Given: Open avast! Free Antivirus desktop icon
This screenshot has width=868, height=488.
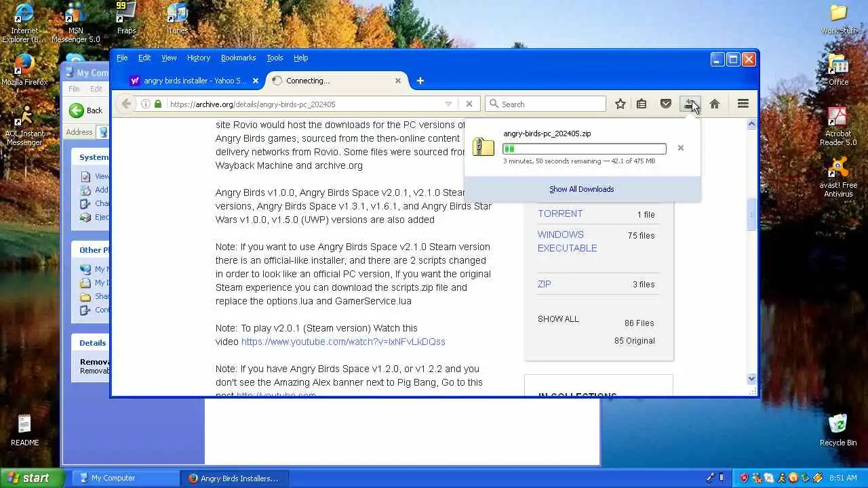Looking at the screenshot, I should point(839,177).
